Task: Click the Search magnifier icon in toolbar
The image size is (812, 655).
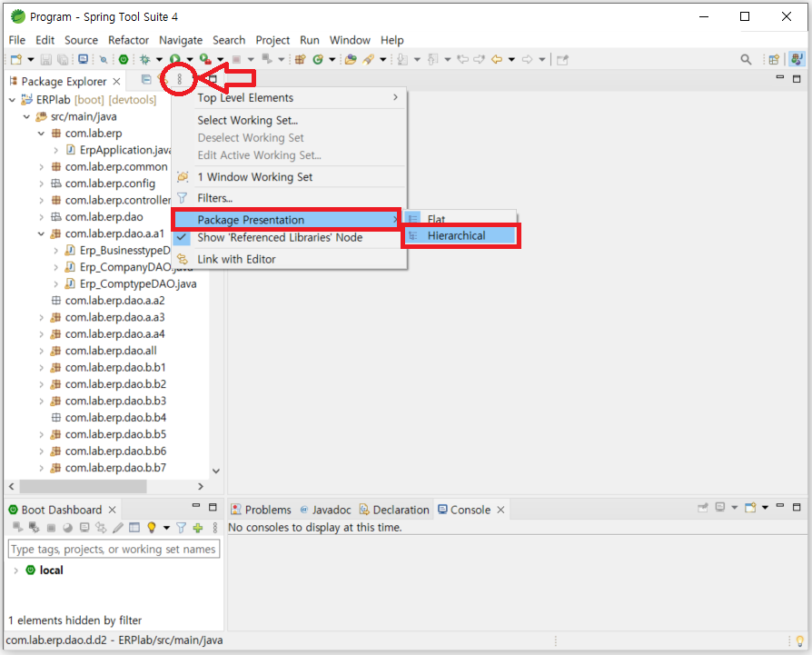Action: [x=746, y=60]
